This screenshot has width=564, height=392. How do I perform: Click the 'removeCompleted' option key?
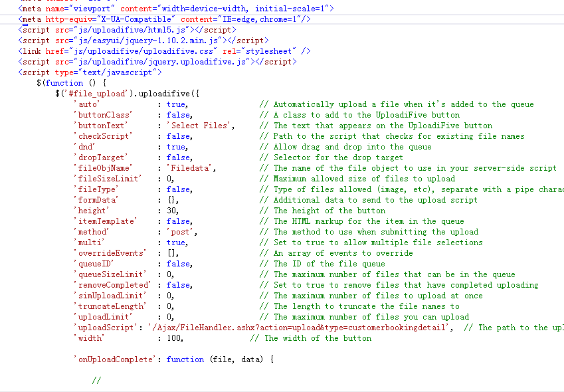coord(112,285)
